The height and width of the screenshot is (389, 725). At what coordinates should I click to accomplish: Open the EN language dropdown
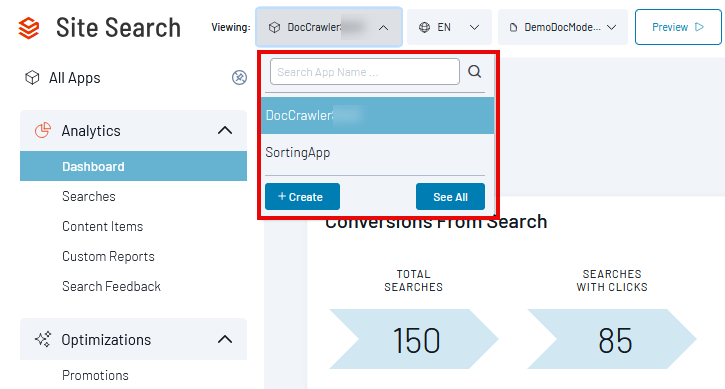coord(449,27)
